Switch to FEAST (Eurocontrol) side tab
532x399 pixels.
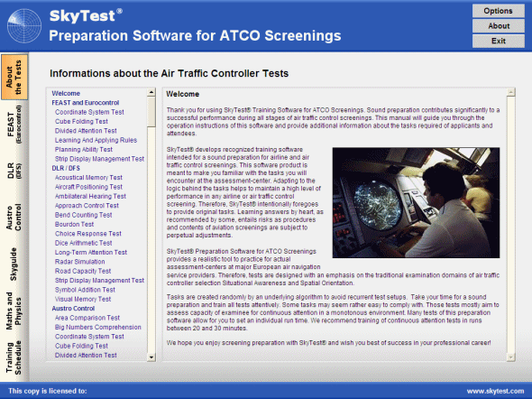pyautogui.click(x=14, y=125)
